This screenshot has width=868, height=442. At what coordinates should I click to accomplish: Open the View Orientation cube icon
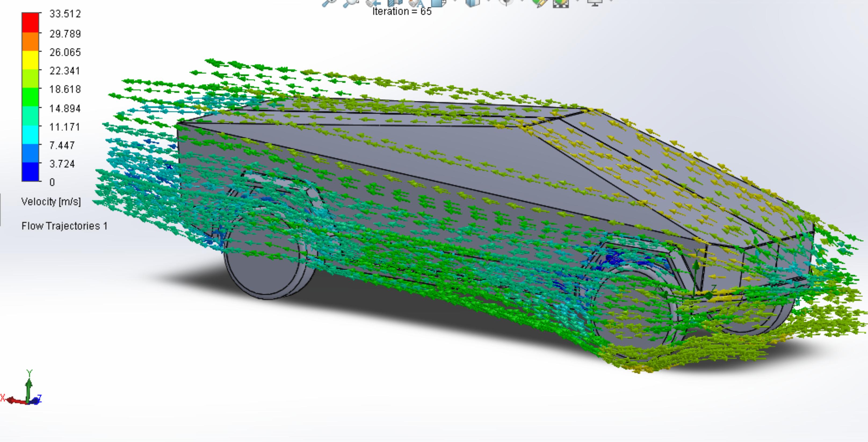point(439,3)
